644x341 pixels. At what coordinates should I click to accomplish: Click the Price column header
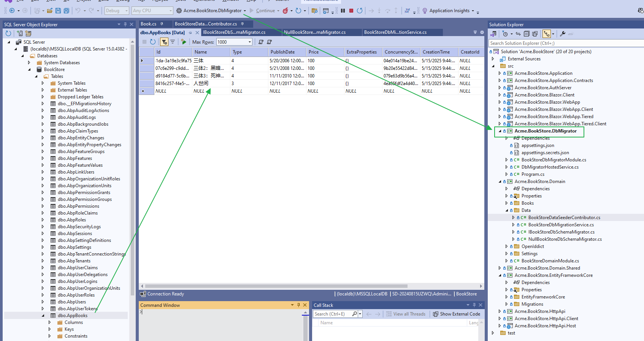tap(325, 52)
